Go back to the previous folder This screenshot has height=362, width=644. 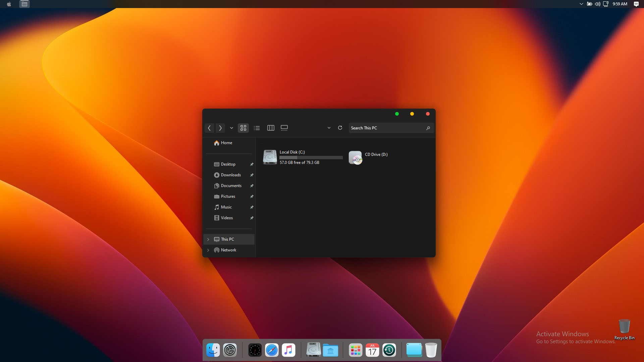[209, 128]
